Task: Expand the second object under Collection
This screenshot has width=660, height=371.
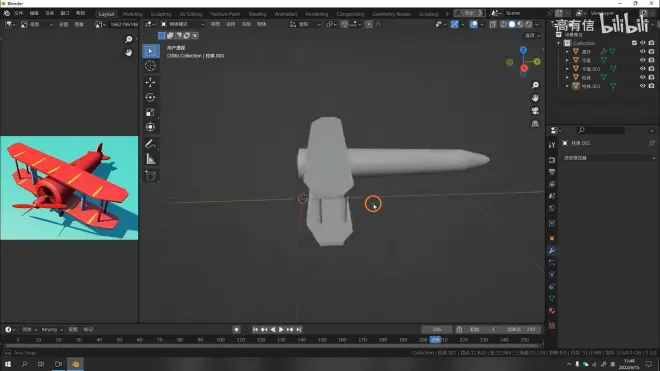Action: coord(567,60)
